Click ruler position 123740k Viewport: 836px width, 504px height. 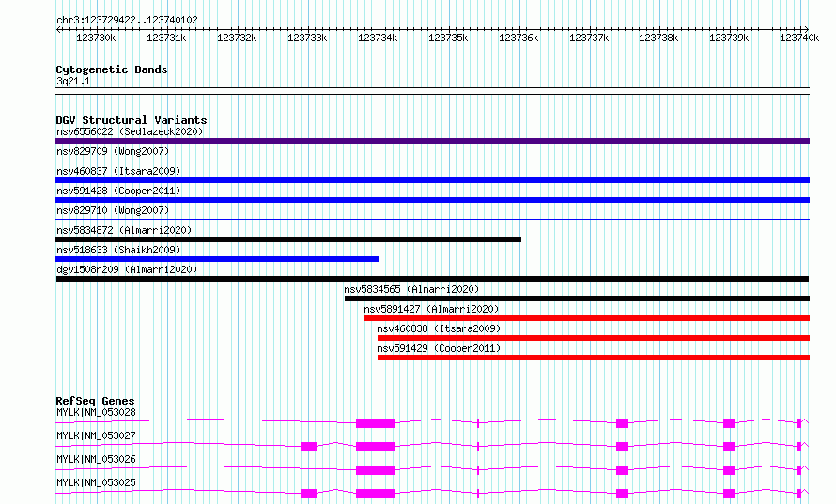click(x=799, y=38)
